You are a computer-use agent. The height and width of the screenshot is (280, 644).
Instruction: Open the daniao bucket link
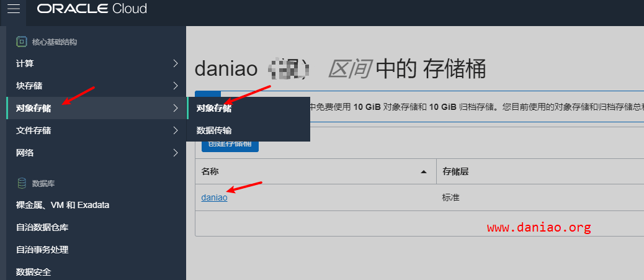click(x=215, y=197)
